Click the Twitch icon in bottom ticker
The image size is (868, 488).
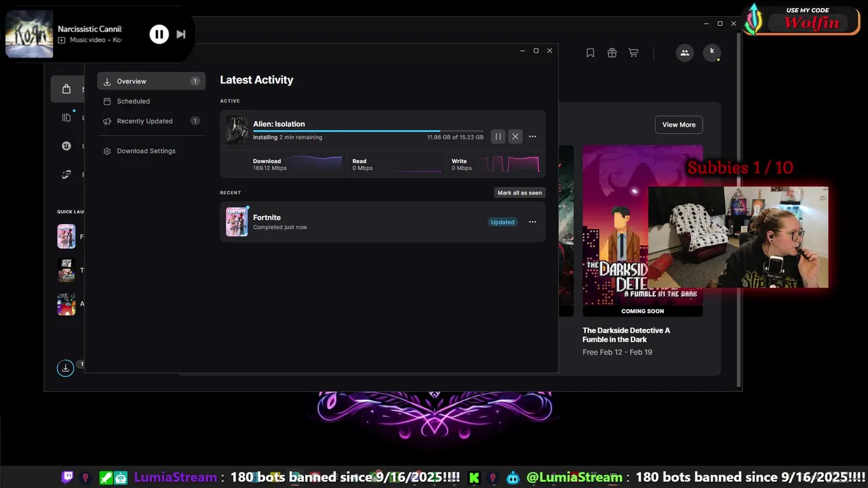pyautogui.click(x=67, y=477)
